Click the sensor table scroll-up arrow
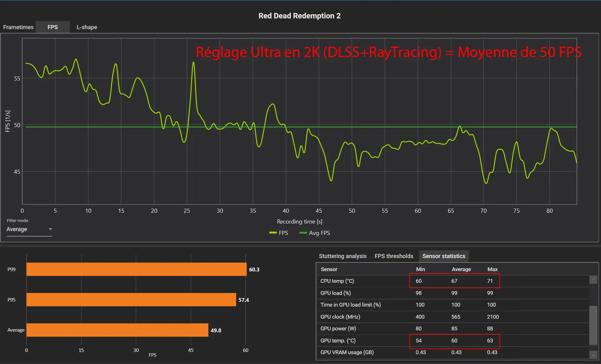 [593, 280]
